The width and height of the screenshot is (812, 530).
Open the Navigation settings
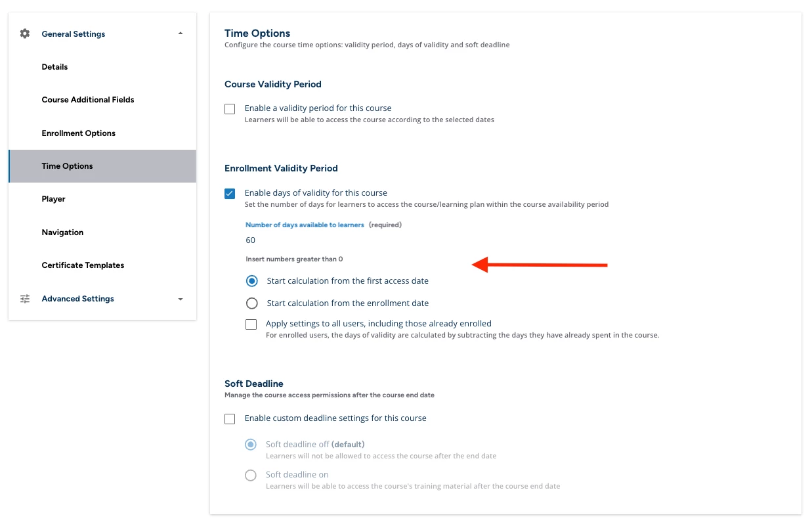pyautogui.click(x=62, y=232)
